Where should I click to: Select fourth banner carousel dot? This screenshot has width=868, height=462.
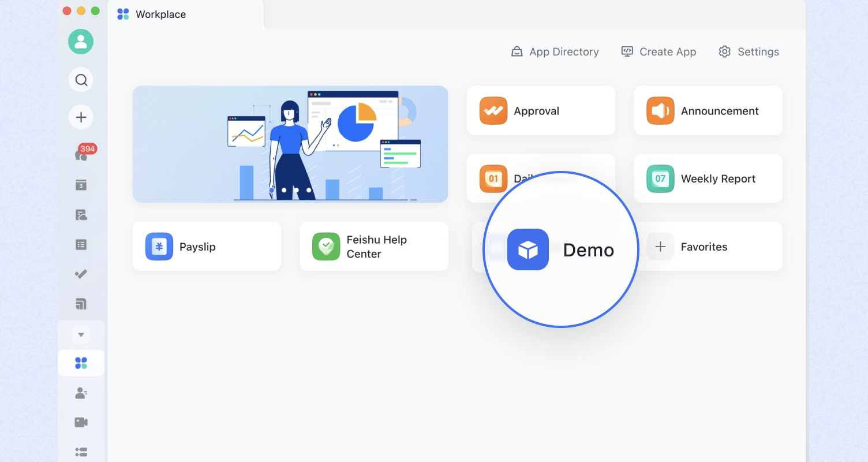point(309,190)
